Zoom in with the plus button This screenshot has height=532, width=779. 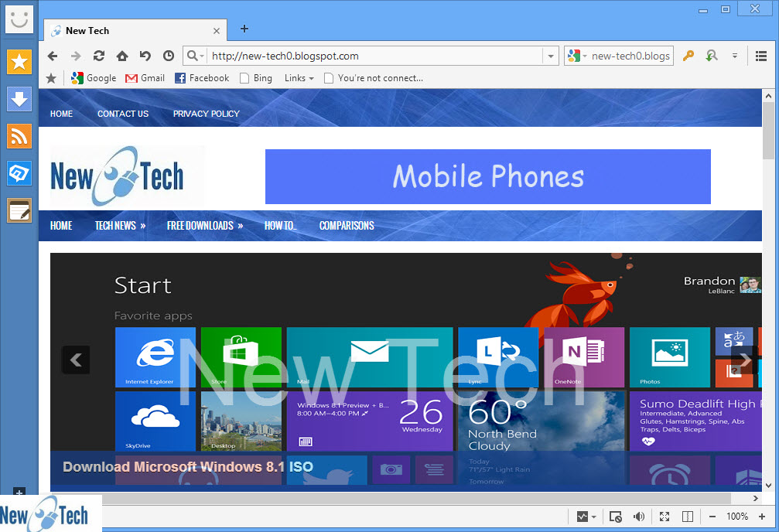[762, 517]
